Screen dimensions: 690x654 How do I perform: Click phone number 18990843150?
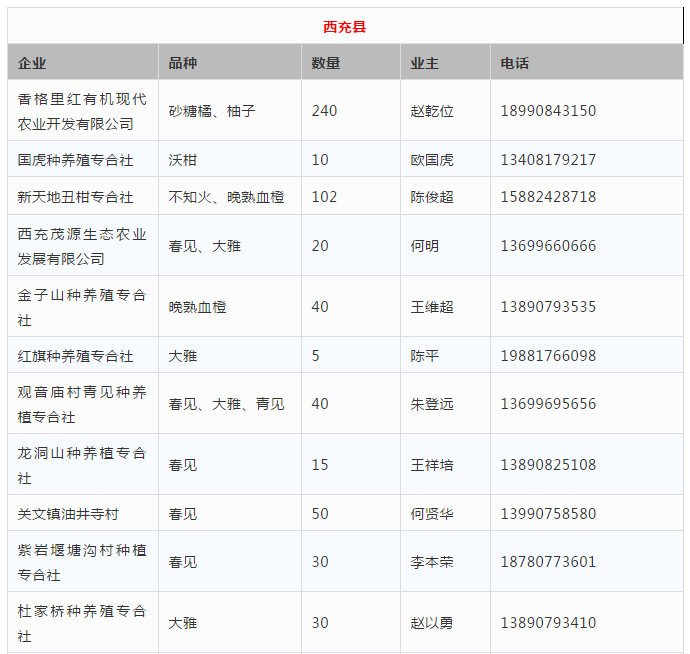[548, 111]
